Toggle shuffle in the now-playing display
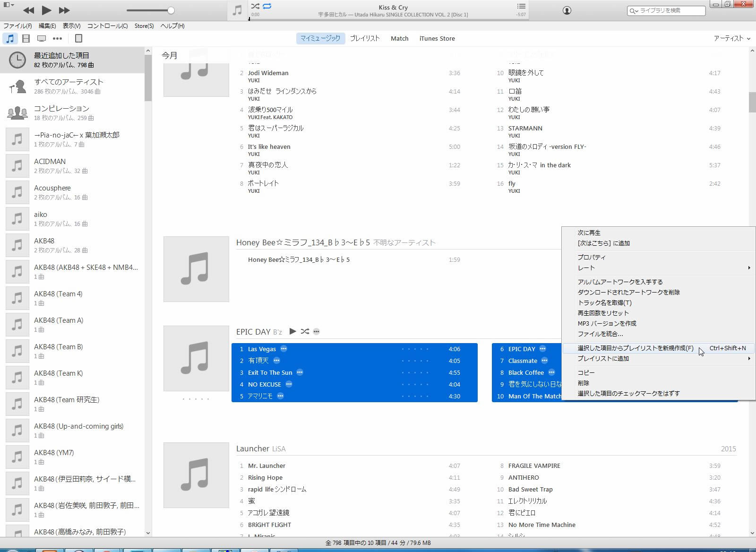The image size is (756, 552). (x=255, y=6)
